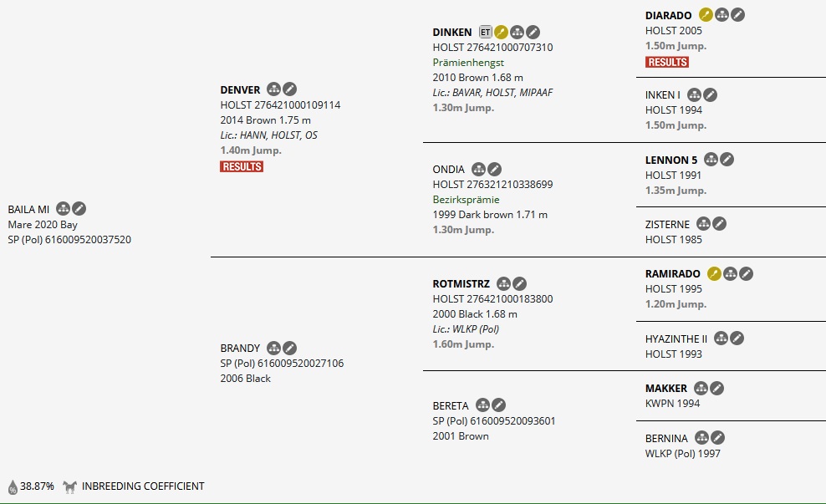Click the edit pencil beside DENVER
The width and height of the screenshot is (826, 504).
point(289,89)
